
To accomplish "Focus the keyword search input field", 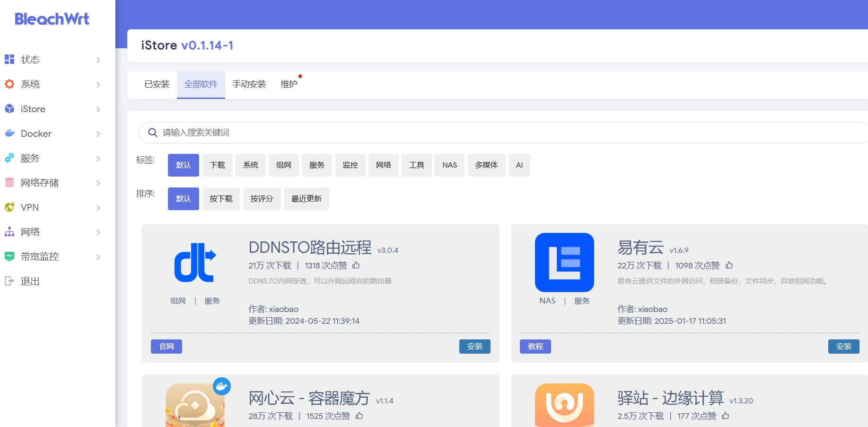I will click(503, 133).
